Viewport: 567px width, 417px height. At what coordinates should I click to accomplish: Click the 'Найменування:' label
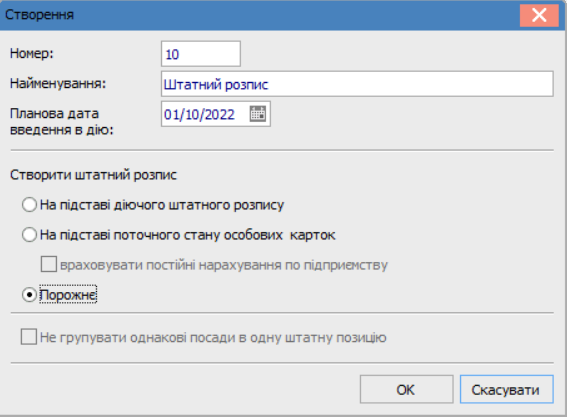click(58, 84)
